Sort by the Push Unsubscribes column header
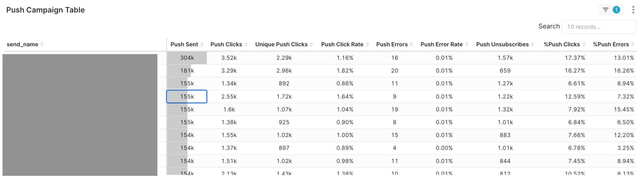This screenshot has height=177, width=644. click(502, 45)
